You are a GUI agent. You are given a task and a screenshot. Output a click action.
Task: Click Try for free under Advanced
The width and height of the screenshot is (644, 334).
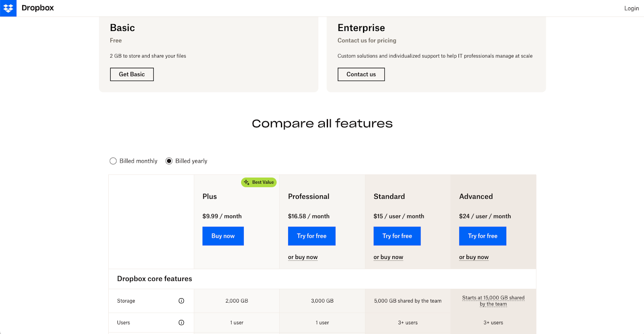483,236
